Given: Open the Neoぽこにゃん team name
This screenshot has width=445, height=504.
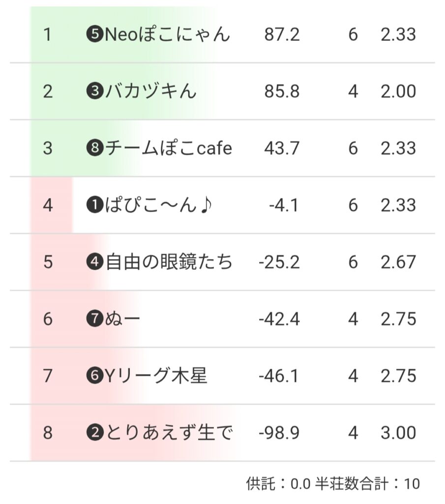Looking at the screenshot, I should click(x=167, y=35).
